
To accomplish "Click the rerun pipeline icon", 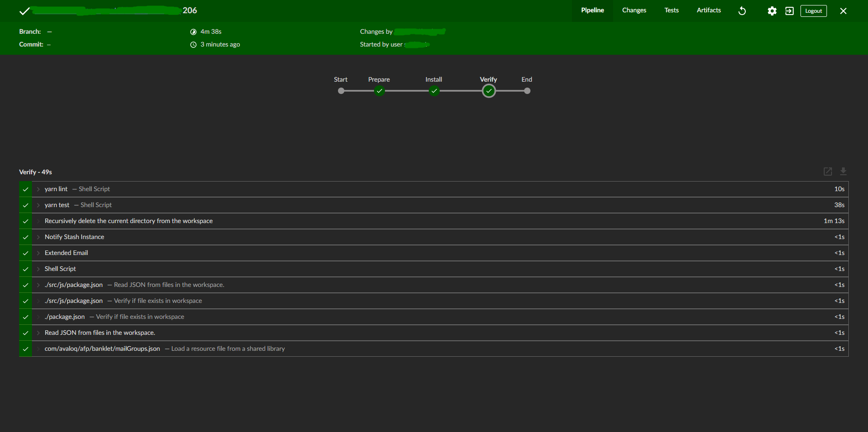I will [742, 11].
